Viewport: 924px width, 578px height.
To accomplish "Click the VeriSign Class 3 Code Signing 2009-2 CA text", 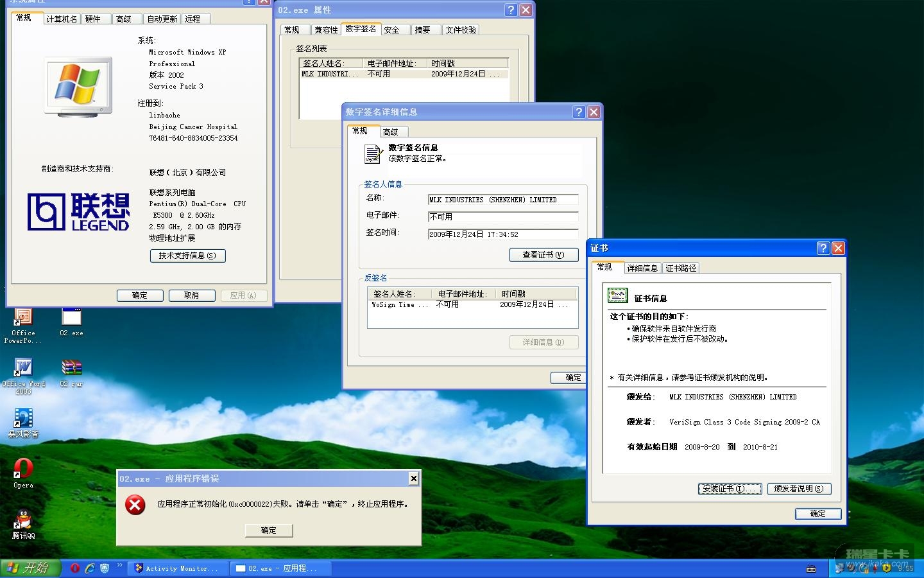I will pyautogui.click(x=744, y=422).
